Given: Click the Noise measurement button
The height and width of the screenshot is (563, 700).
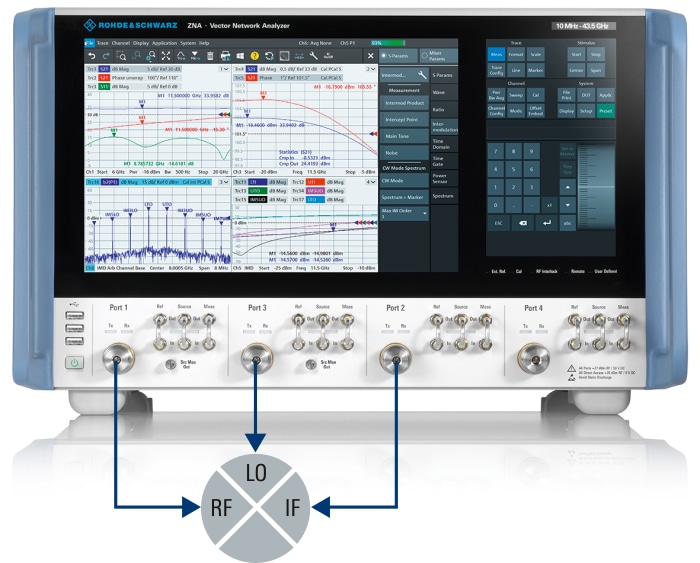Looking at the screenshot, I should (x=404, y=153).
